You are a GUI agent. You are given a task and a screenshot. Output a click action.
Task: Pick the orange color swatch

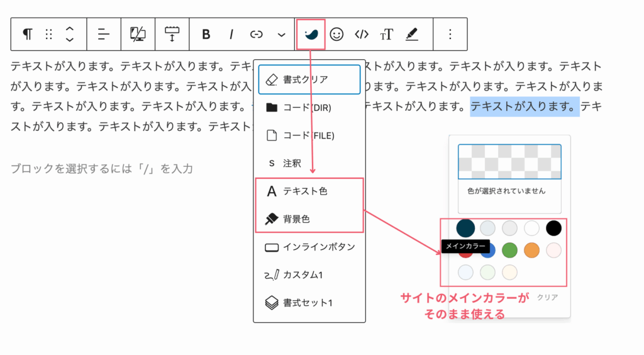[531, 251]
